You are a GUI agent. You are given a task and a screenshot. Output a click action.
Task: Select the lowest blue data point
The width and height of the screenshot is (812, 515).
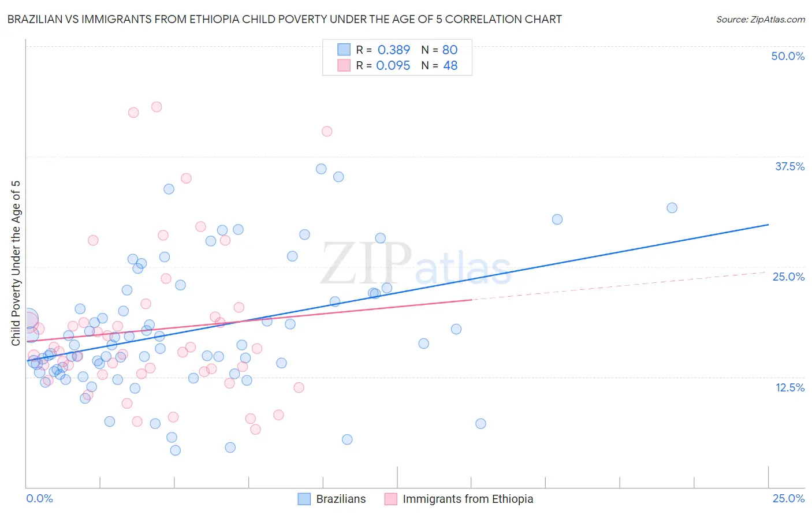(x=176, y=450)
